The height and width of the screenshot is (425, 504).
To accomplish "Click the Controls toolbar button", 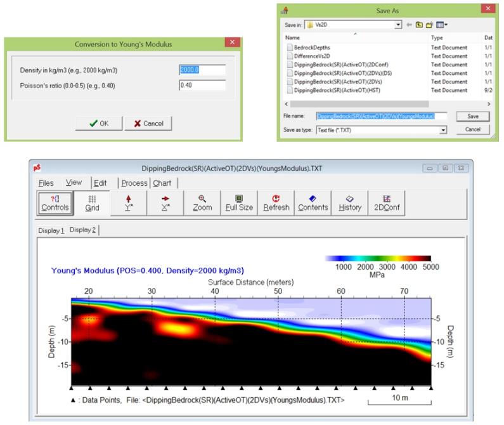I will (x=55, y=202).
